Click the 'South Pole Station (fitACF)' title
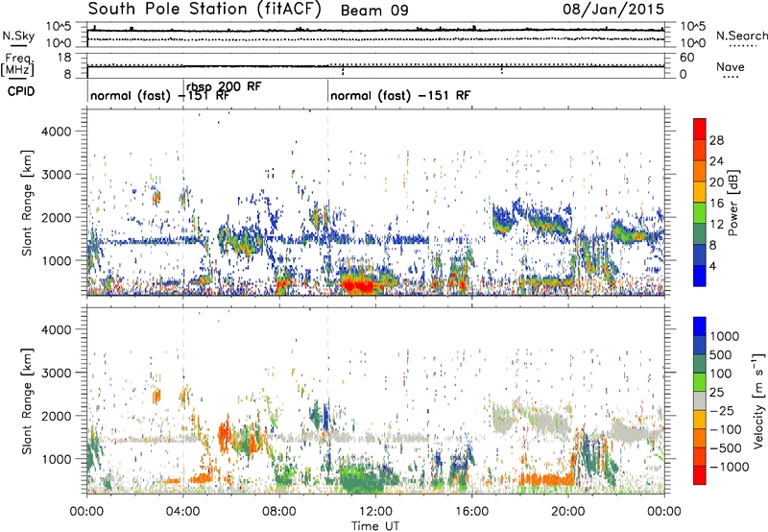The image size is (768, 532). [204, 10]
